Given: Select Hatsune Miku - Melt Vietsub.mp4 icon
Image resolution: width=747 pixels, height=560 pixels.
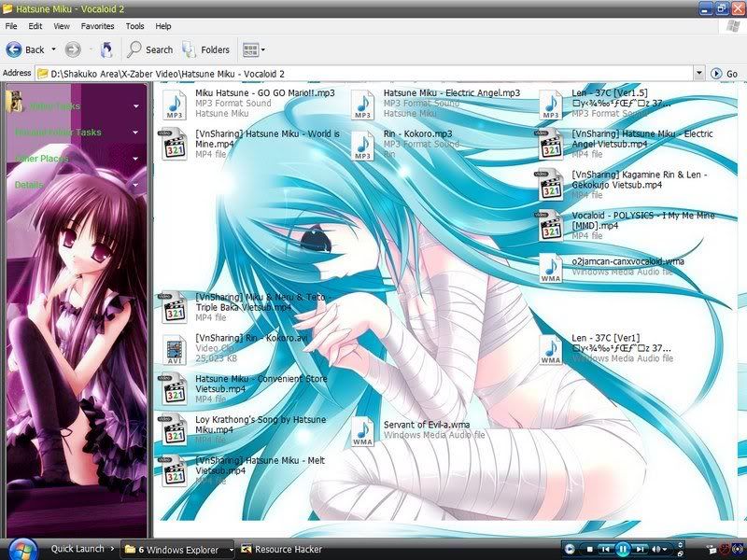Looking at the screenshot, I should pyautogui.click(x=175, y=471).
